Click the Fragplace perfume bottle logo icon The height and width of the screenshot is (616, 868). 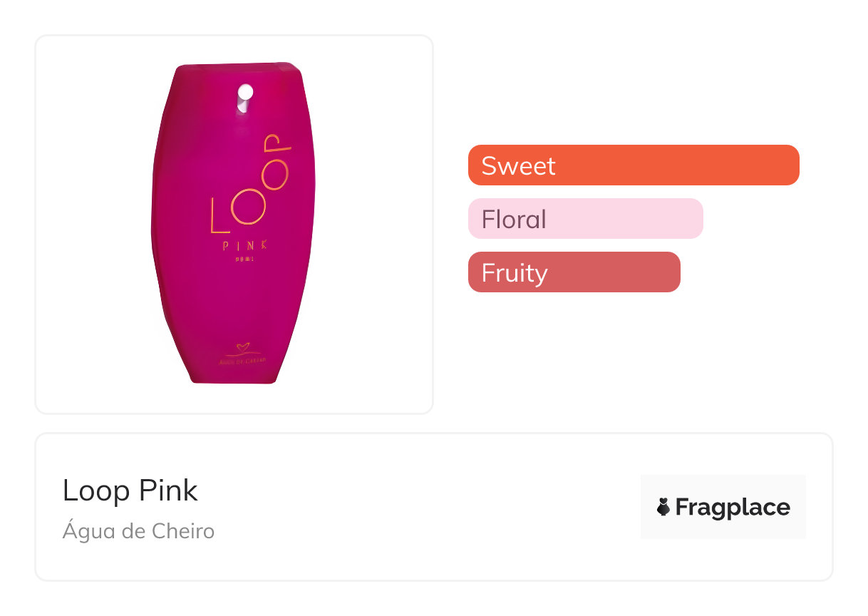[x=663, y=507]
